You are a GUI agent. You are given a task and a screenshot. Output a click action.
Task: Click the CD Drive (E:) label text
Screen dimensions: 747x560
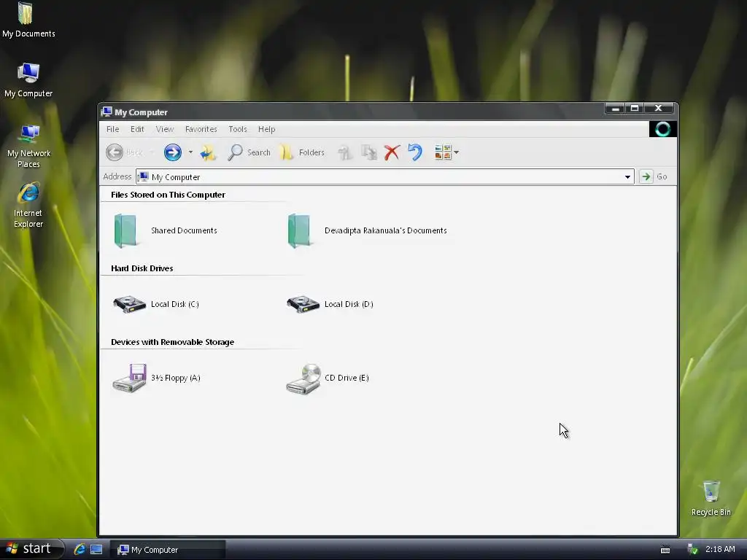[x=347, y=378]
